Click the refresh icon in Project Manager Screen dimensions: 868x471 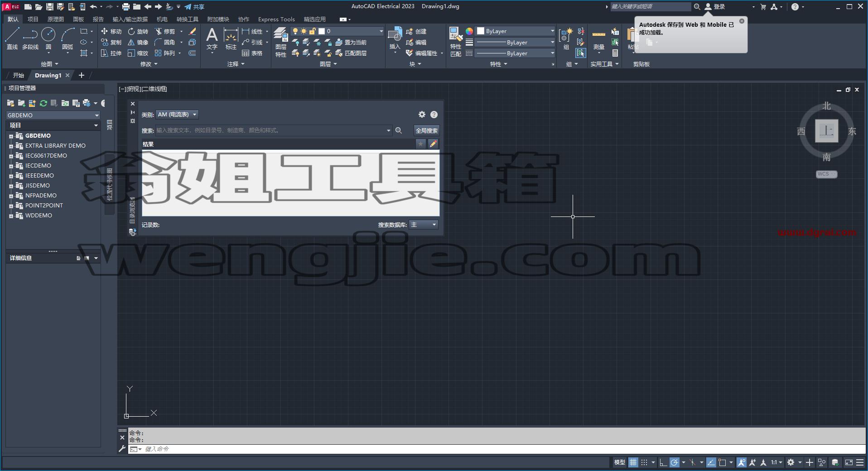tap(43, 103)
